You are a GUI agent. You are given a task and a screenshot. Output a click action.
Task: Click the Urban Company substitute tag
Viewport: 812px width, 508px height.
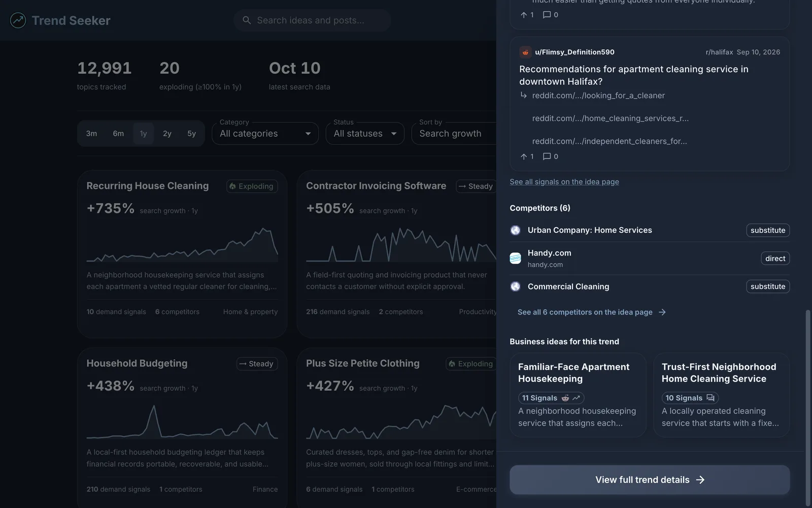coord(768,230)
